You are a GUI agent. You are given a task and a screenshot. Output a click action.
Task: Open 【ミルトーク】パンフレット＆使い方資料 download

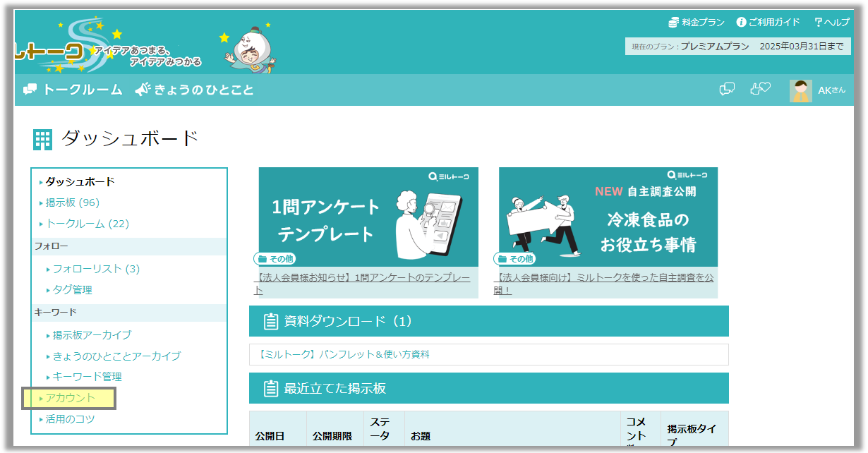344,354
